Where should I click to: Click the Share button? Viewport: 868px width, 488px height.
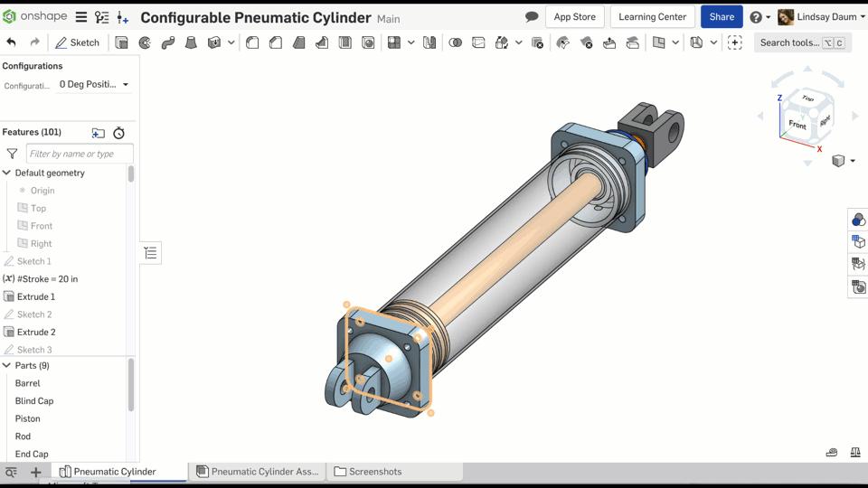(x=721, y=16)
